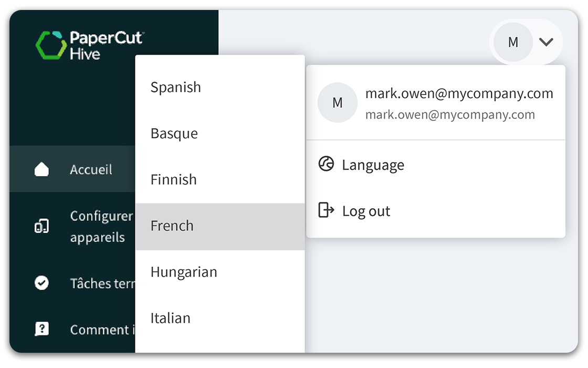Screen dimensions: 588x368
Task: Click the devices icon beside Configurer appareils
Action: [41, 227]
